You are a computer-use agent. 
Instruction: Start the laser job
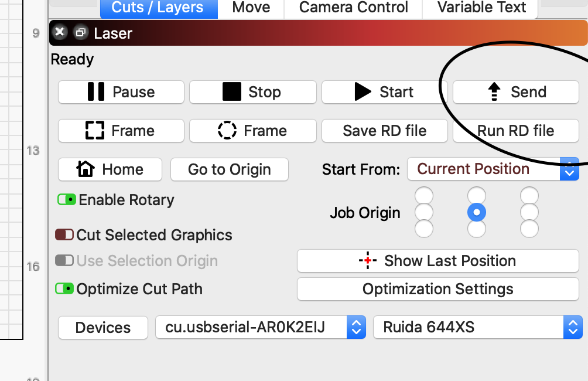point(385,92)
